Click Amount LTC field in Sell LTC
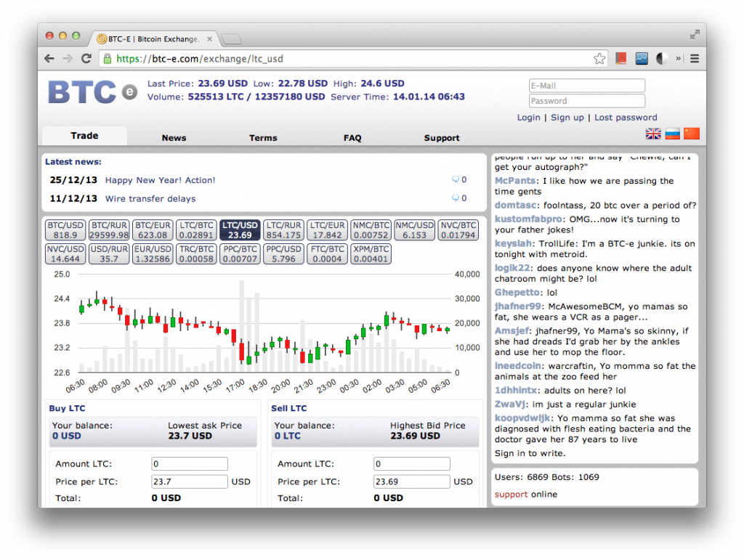The image size is (744, 560). point(412,463)
